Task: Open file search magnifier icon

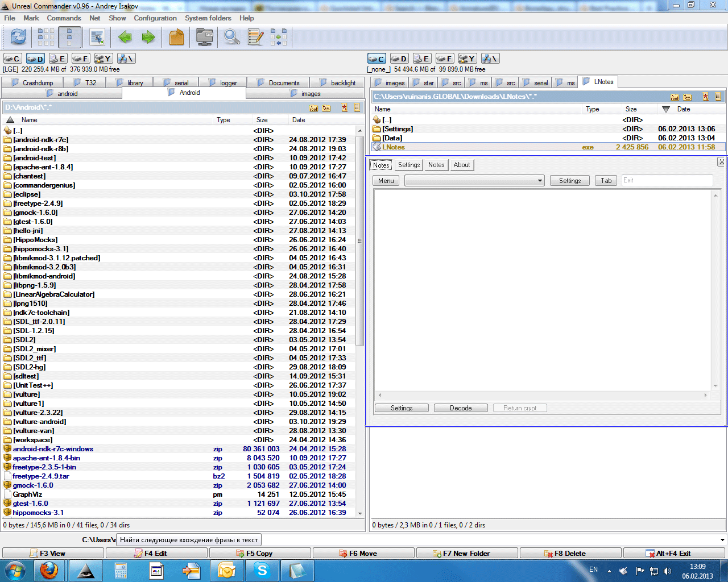Action: tap(231, 38)
